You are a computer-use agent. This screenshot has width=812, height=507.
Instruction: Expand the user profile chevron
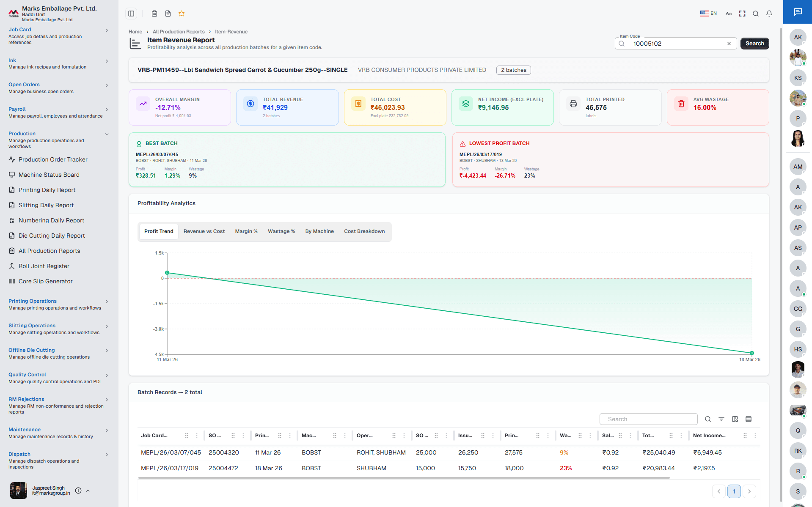88,491
